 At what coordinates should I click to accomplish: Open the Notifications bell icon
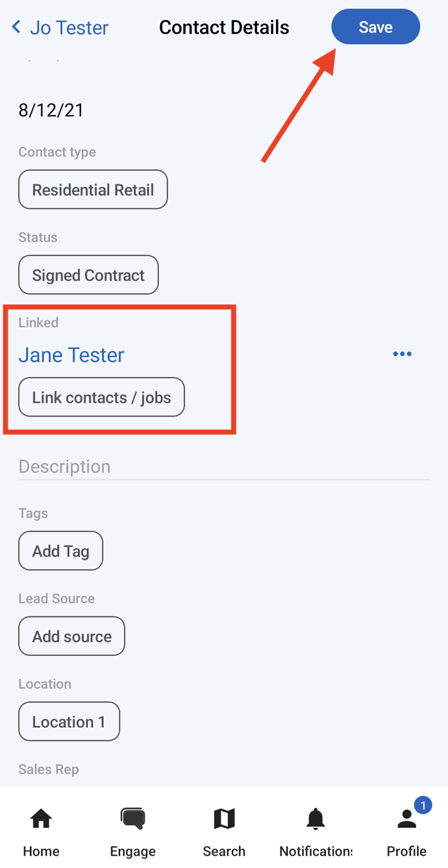tap(316, 819)
